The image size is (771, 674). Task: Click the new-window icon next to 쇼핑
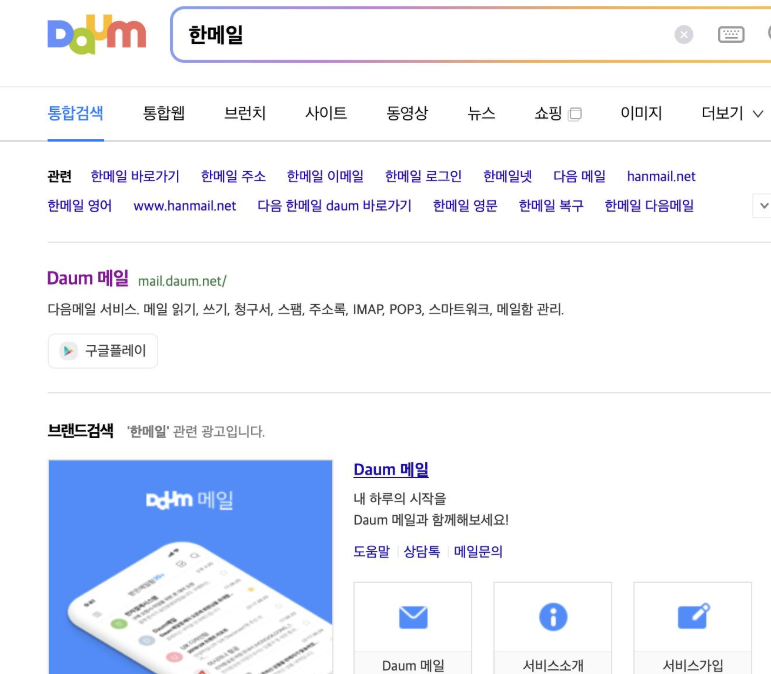[575, 114]
